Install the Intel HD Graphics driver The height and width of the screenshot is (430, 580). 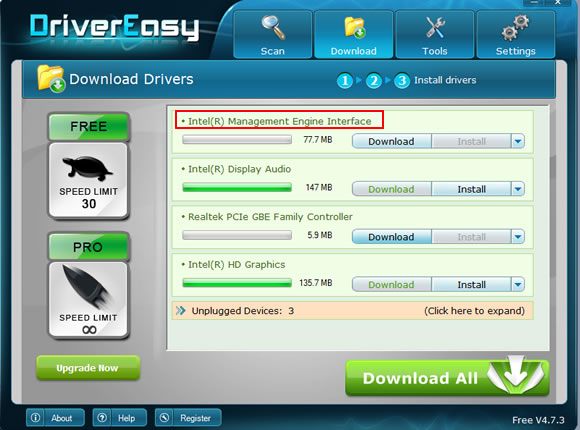pyautogui.click(x=472, y=285)
